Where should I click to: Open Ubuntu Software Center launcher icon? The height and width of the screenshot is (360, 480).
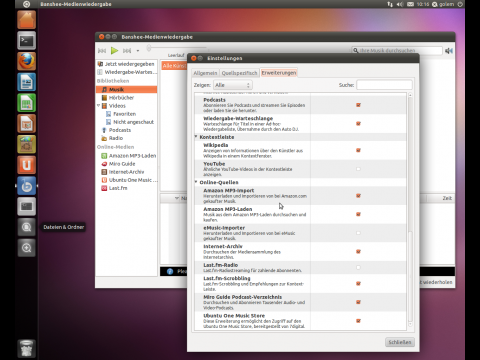click(27, 144)
